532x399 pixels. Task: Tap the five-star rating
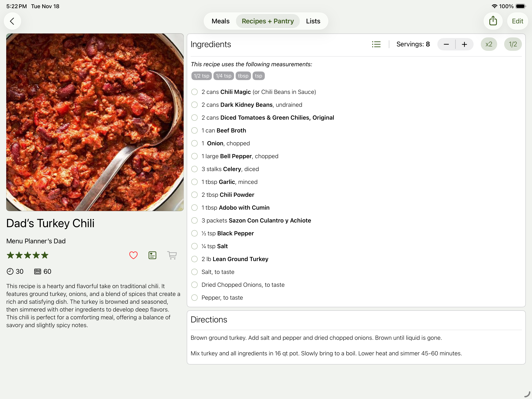(27, 255)
